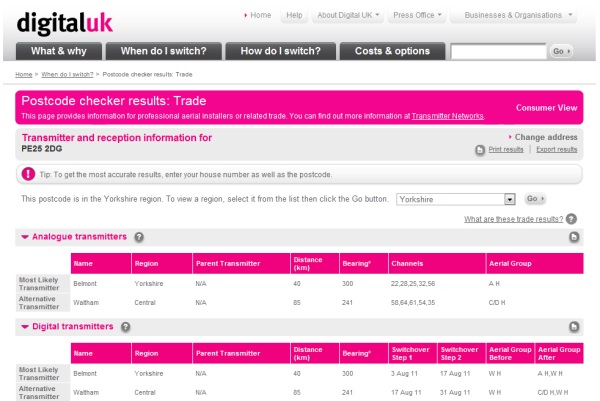Expand the Press Office menu
The width and height of the screenshot is (600, 401).
(x=417, y=15)
